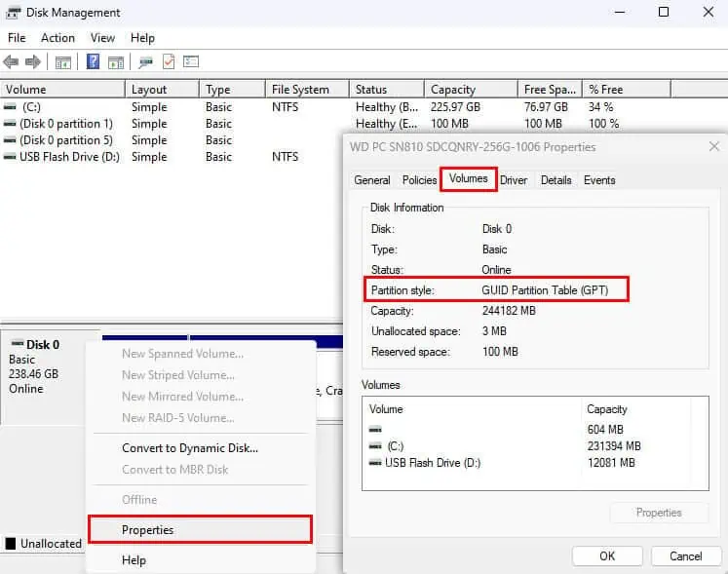Click the Show/Hide Console Tree icon
The height and width of the screenshot is (574, 728).
(62, 62)
